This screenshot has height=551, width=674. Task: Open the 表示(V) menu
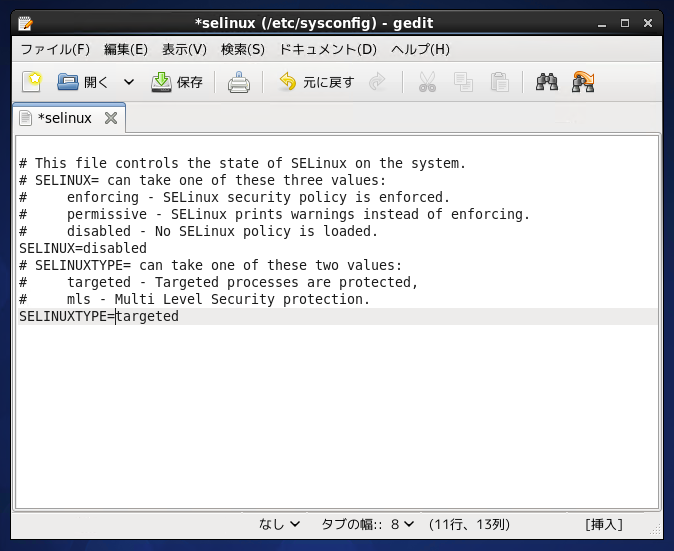click(x=184, y=49)
